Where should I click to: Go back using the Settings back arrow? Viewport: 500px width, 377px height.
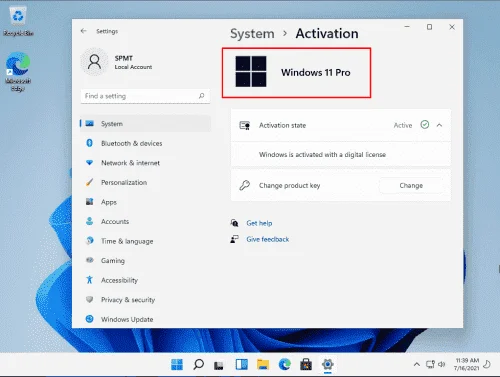pos(83,31)
